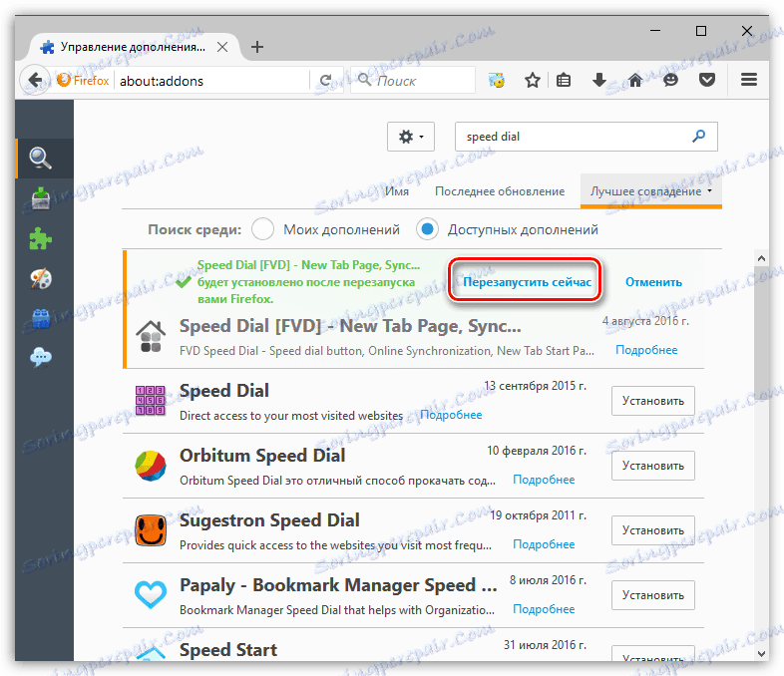This screenshot has width=784, height=676.
Task: Go to home page icon
Action: pos(635,80)
